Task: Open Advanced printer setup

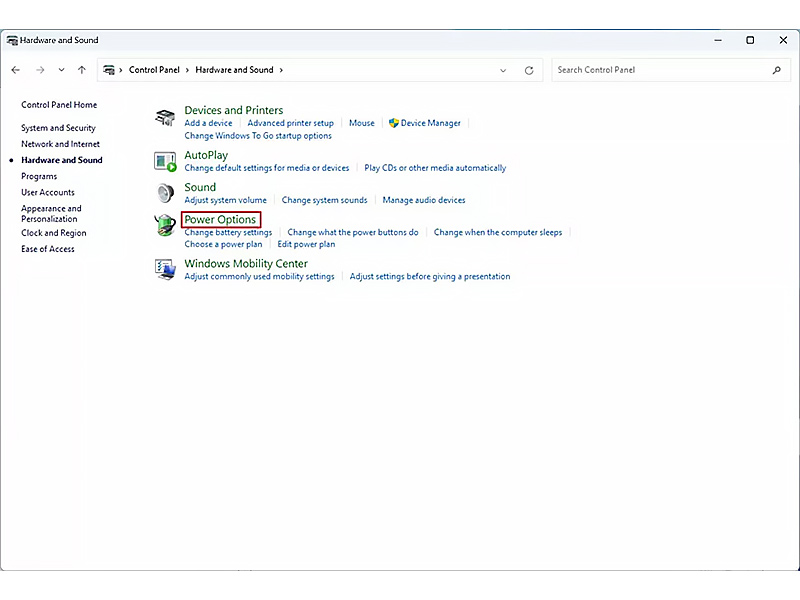Action: (290, 123)
